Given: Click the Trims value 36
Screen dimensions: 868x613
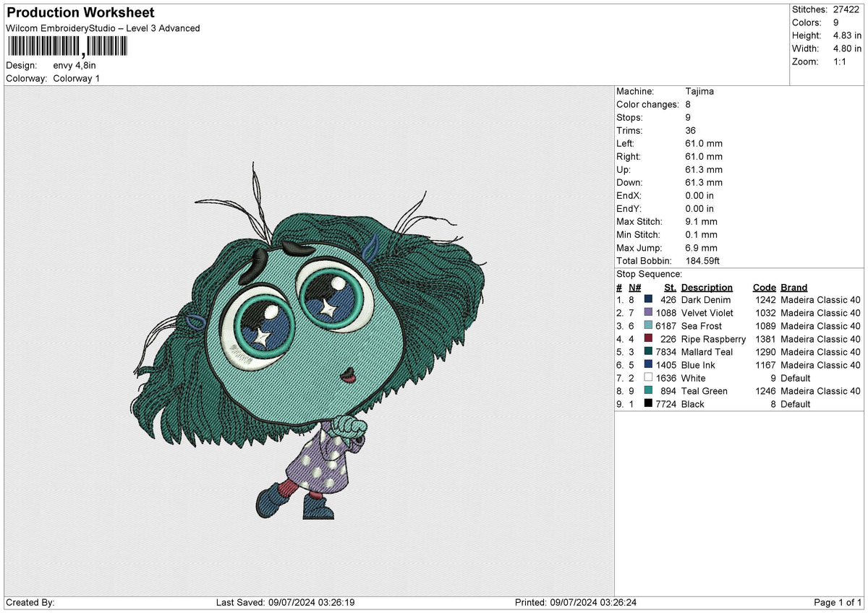Looking at the screenshot, I should click(691, 130).
